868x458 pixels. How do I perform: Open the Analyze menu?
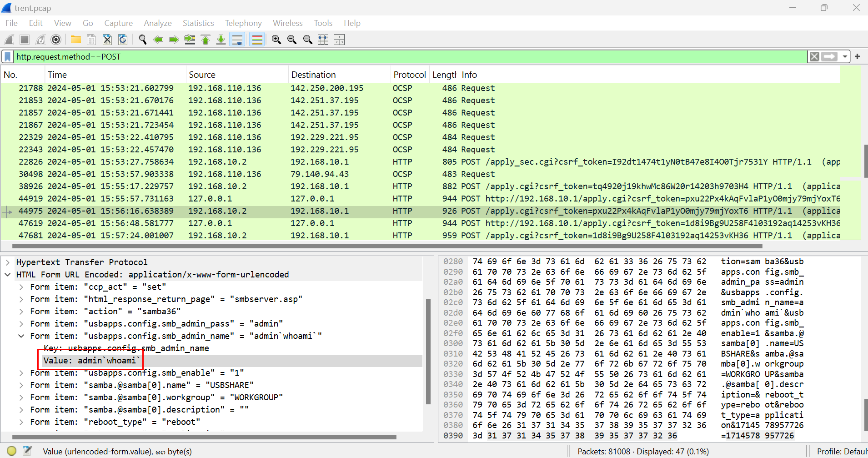(x=157, y=23)
